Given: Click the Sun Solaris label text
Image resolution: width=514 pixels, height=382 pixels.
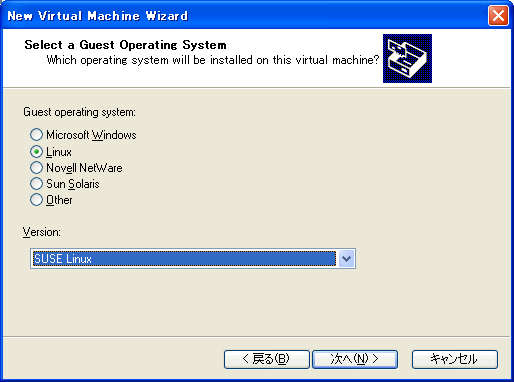Looking at the screenshot, I should click(x=73, y=184).
